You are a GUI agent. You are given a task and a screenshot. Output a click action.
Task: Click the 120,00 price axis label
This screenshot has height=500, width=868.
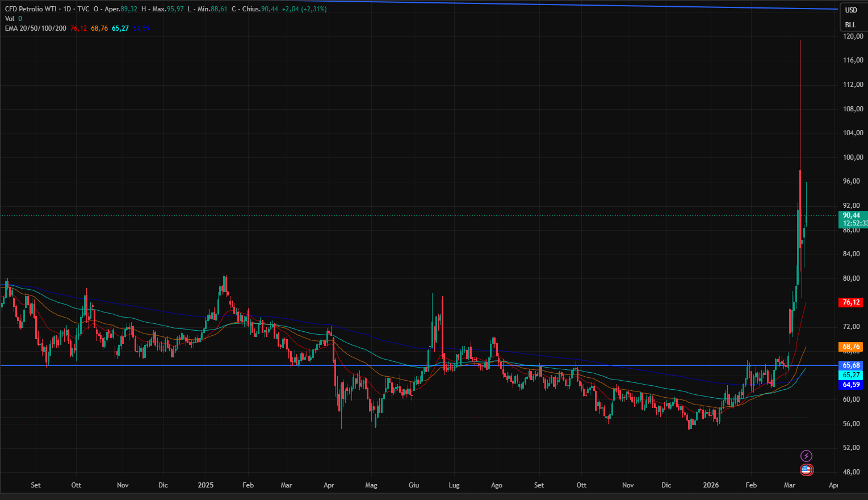(853, 36)
